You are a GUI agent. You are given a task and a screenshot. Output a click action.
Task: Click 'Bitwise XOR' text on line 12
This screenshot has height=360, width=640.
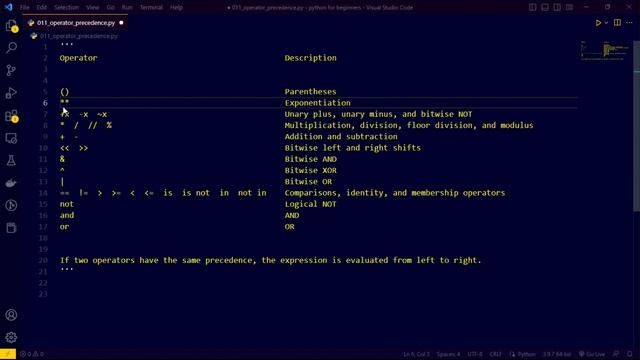310,170
